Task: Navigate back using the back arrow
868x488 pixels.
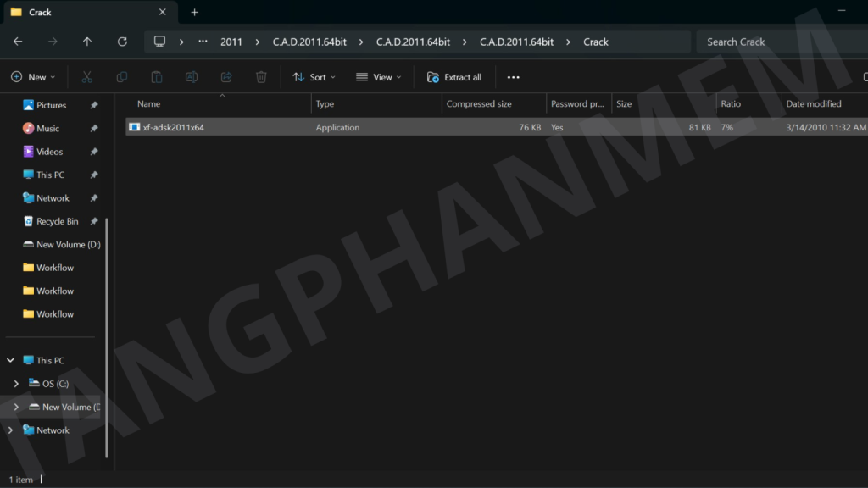Action: (18, 42)
